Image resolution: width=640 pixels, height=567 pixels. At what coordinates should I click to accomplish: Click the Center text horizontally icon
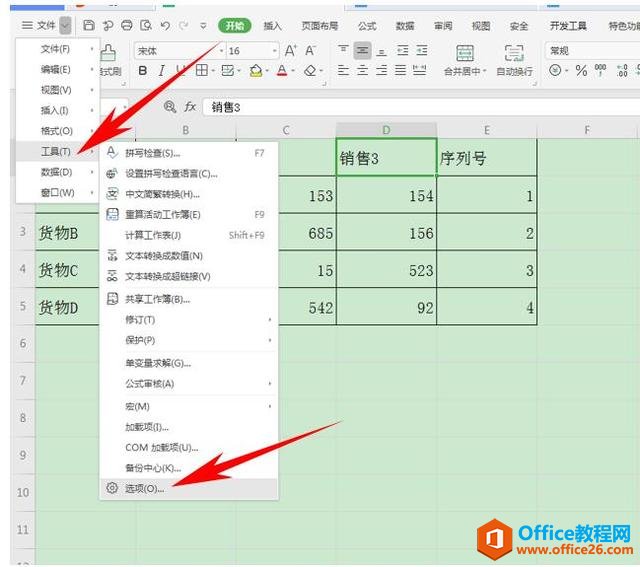point(362,71)
